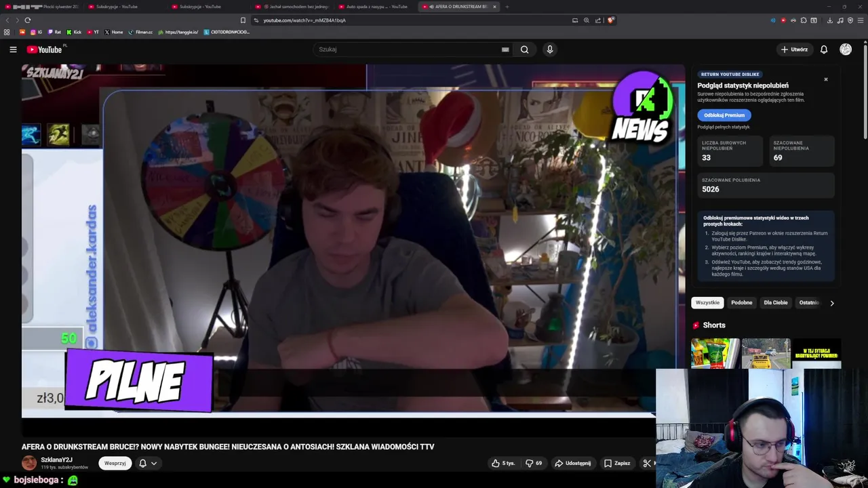Bookmark this page icon in address bar
Screen dimensions: 868x488
243,20
